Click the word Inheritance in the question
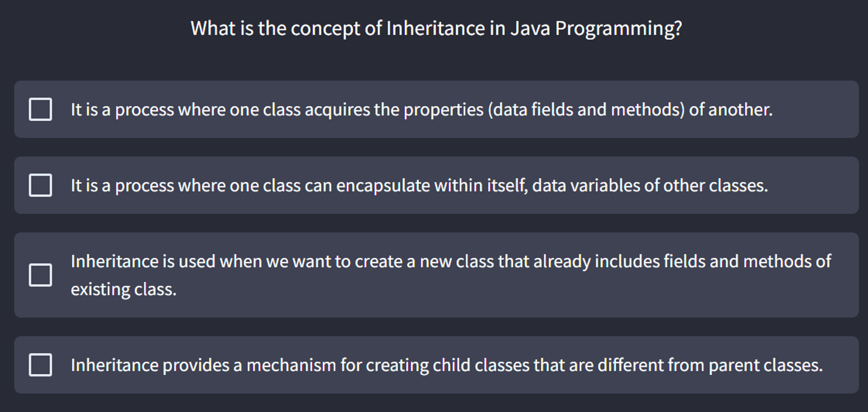The height and width of the screenshot is (412, 868). click(x=442, y=28)
